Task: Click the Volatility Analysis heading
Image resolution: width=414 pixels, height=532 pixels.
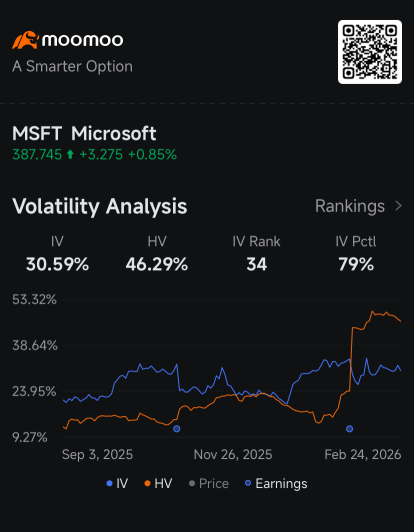Action: tap(100, 206)
